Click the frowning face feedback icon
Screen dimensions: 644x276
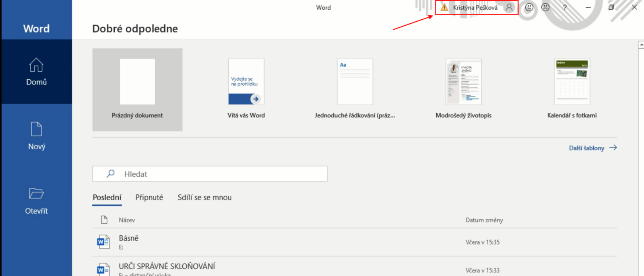coord(545,7)
